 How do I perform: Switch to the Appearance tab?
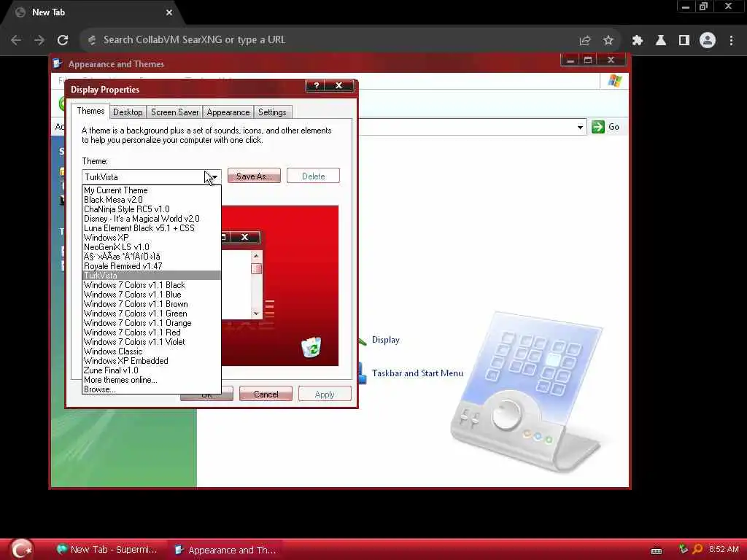(x=228, y=112)
